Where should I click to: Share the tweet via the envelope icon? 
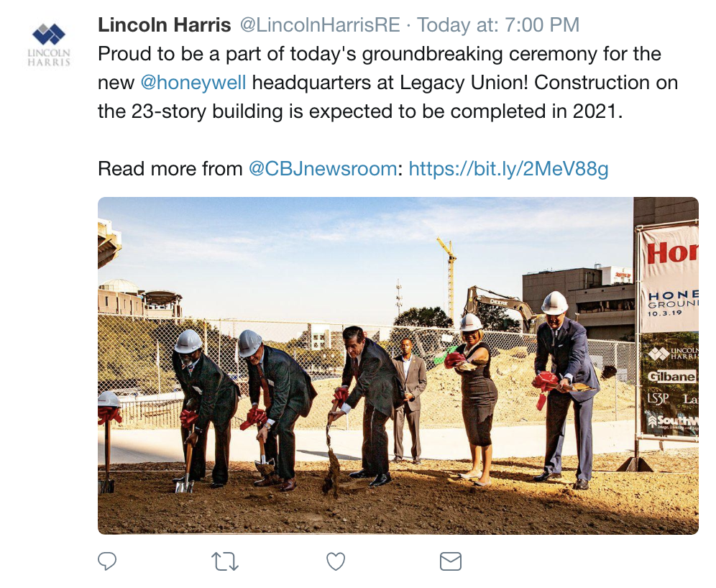click(450, 561)
